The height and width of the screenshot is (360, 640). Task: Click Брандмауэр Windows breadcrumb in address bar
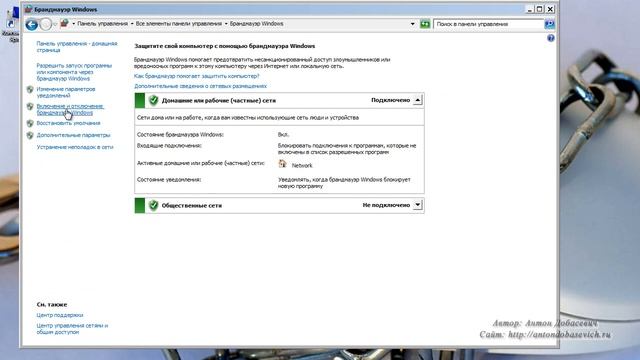(x=256, y=24)
